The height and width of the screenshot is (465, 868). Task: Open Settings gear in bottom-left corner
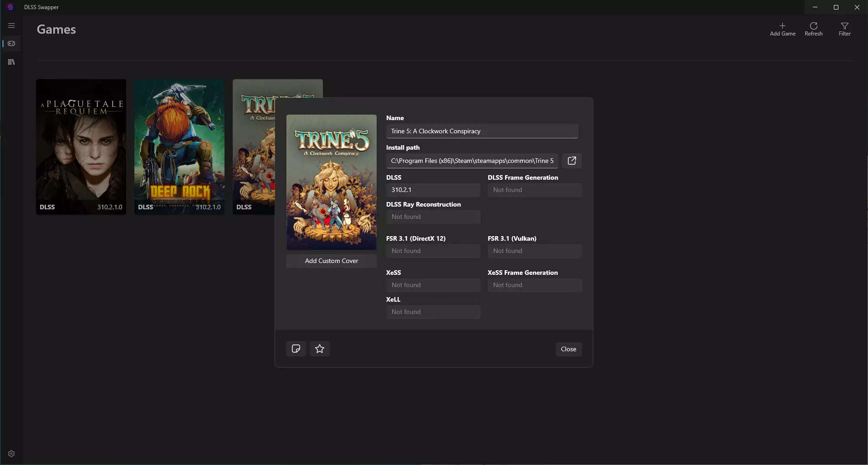click(x=11, y=454)
